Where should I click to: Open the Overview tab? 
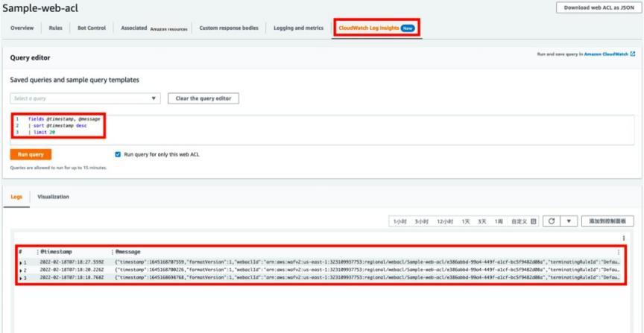coord(22,28)
